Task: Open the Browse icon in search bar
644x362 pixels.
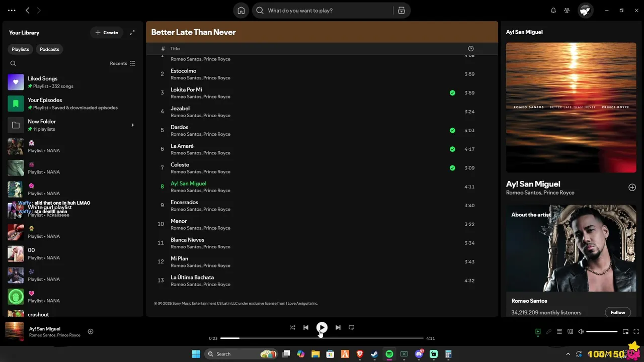Action: pos(401,11)
